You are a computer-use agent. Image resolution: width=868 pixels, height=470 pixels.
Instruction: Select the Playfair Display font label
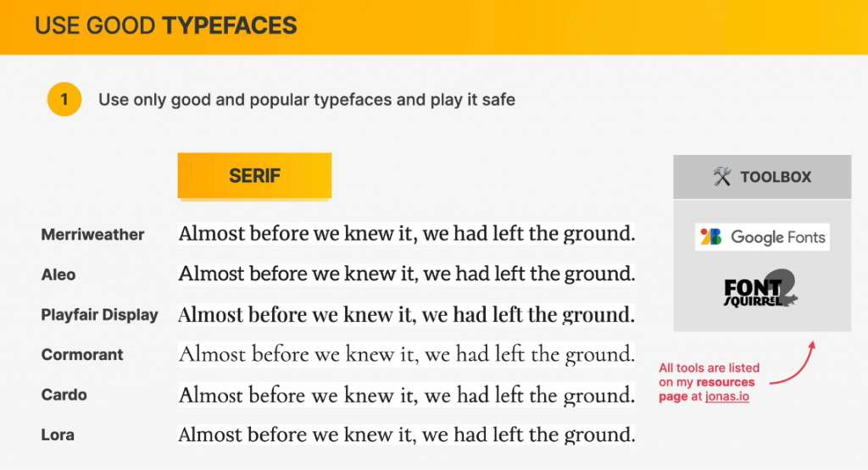click(x=99, y=315)
